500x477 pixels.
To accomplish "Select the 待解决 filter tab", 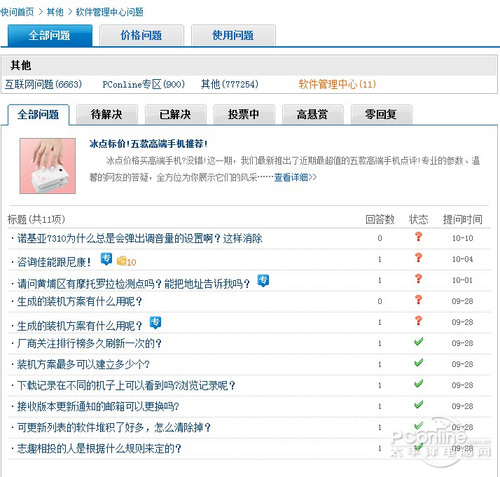I will coord(107,115).
